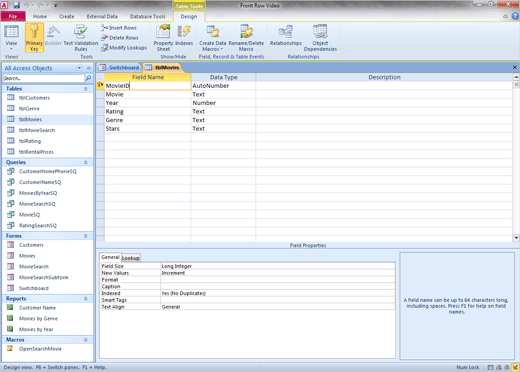Viewport: 520px width, 372px height.
Task: Select the Design ribbon tab
Action: 189,16
